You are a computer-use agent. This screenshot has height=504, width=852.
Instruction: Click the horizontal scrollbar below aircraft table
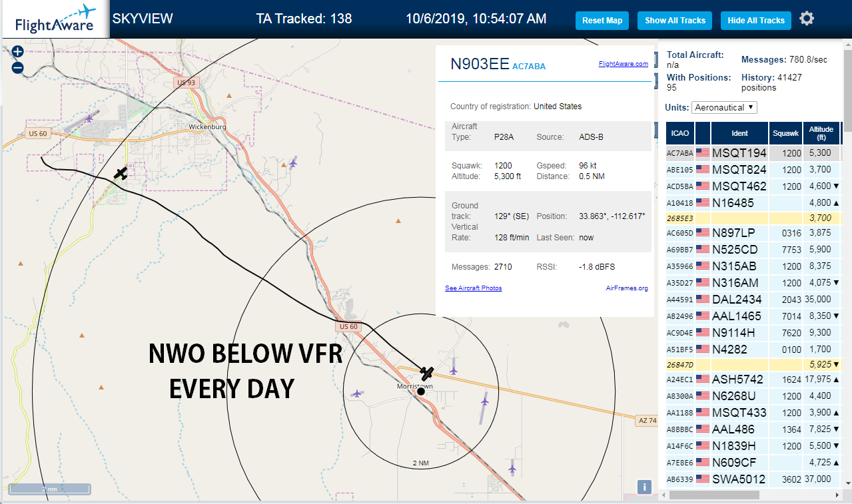[713, 495]
